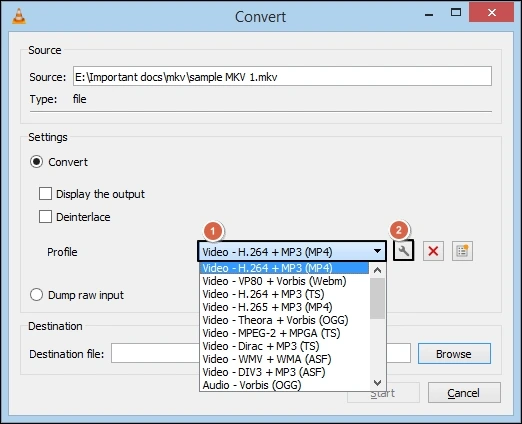Click the profile list scroll up arrow

click(377, 270)
